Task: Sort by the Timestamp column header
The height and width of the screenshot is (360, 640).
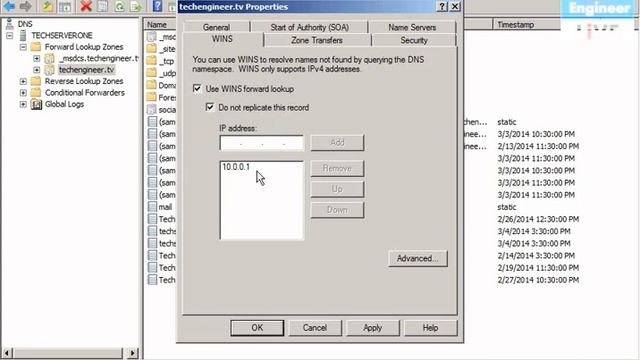Action: [x=526, y=24]
